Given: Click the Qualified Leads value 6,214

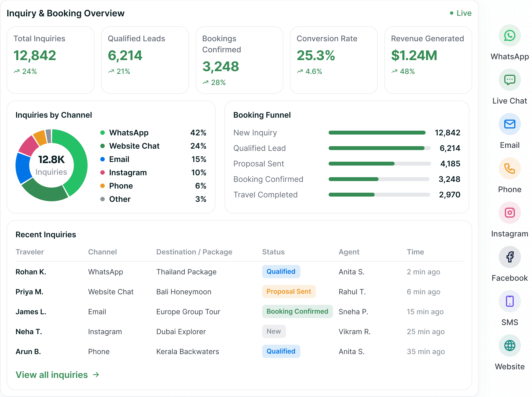Looking at the screenshot, I should click(125, 55).
